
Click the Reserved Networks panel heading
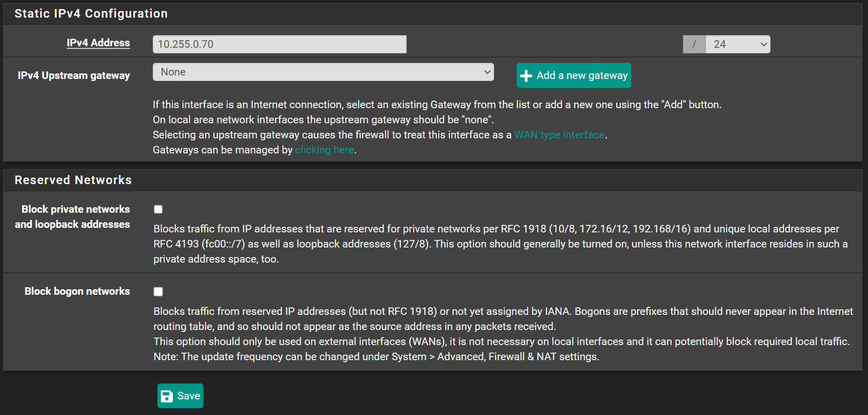pos(73,180)
